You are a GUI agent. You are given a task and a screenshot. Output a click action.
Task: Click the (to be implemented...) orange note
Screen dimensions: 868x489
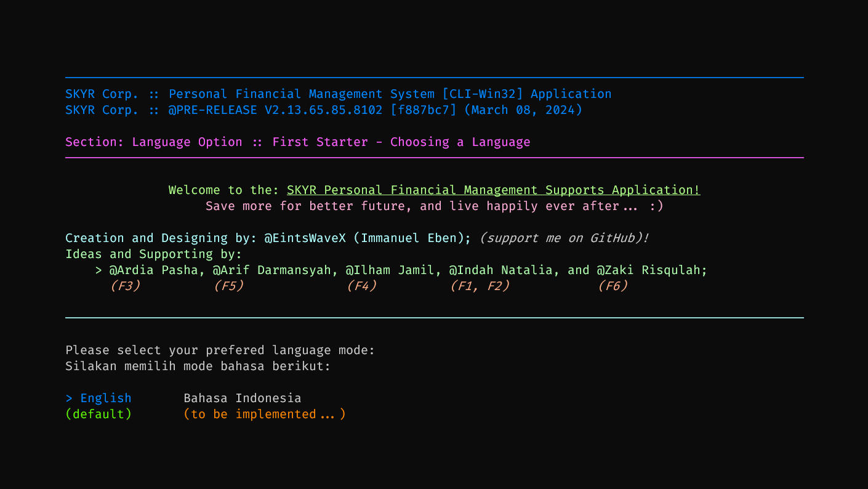265,414
